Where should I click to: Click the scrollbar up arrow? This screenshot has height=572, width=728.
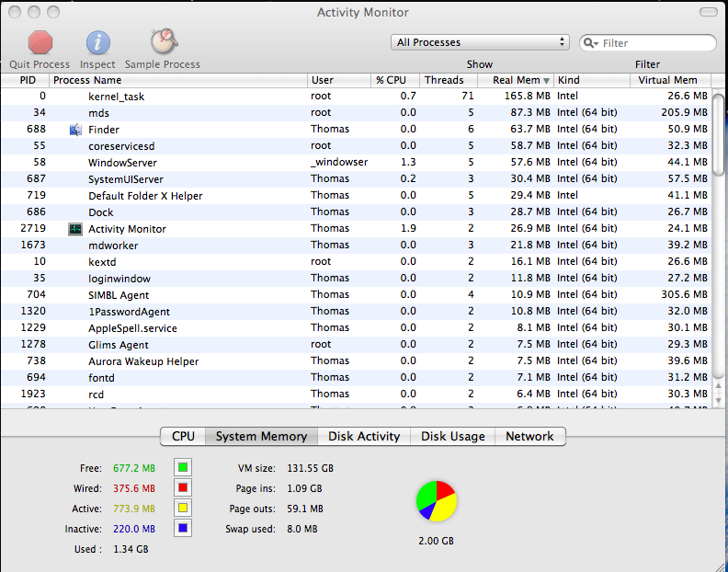coord(718,385)
